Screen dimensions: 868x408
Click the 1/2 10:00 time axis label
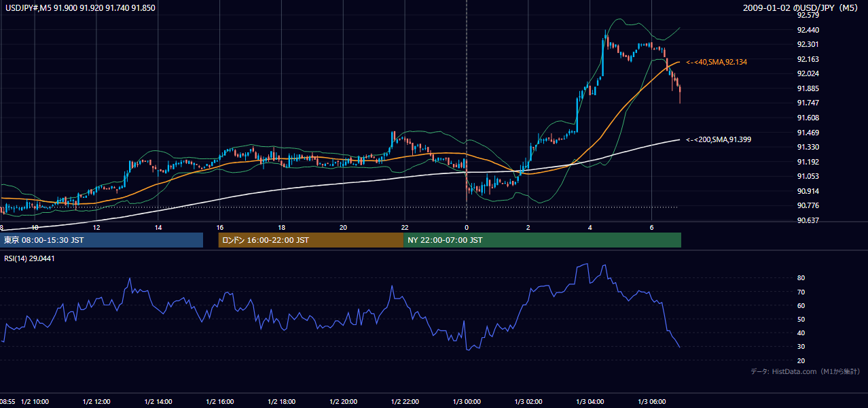pos(33,401)
